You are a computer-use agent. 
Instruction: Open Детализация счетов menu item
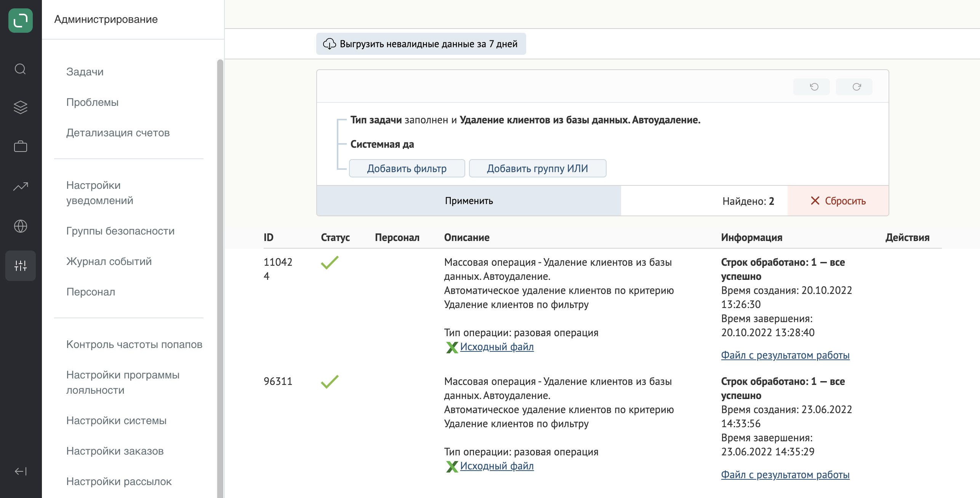tap(118, 132)
